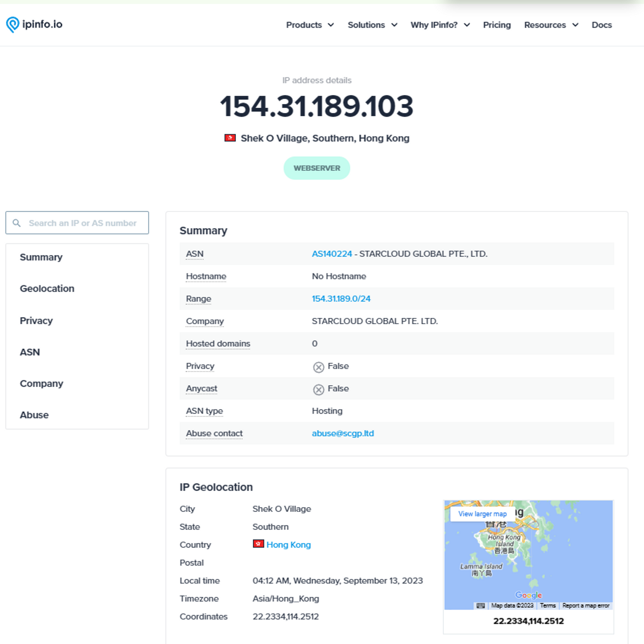Click the WEBSERVER badge icon
The image size is (644, 644).
click(317, 168)
